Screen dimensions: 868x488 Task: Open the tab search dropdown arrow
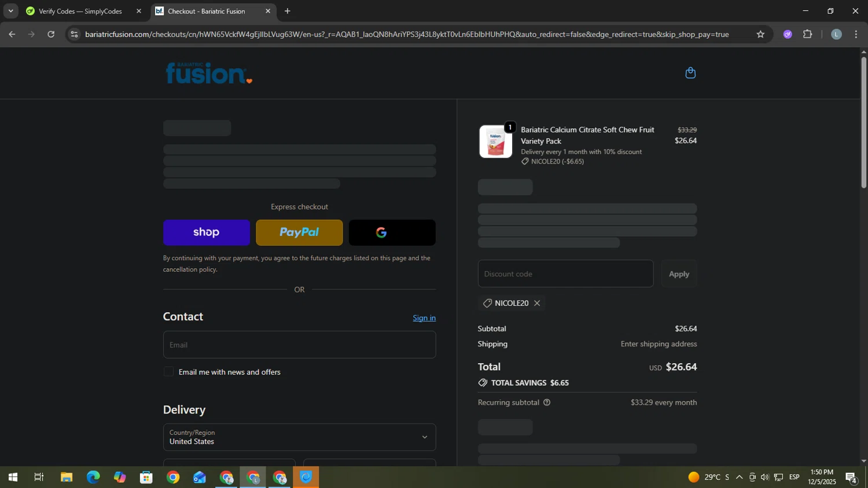tap(10, 11)
